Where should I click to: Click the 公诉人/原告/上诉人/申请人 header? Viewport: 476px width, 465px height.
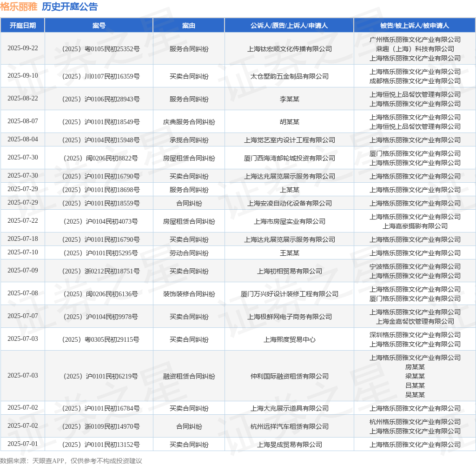pos(289,26)
